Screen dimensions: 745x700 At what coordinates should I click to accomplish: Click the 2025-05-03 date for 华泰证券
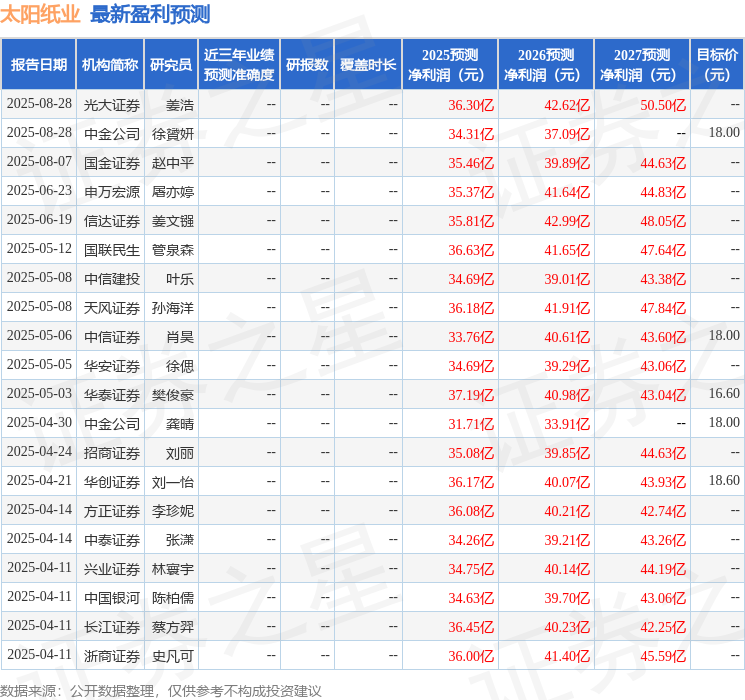click(x=39, y=393)
